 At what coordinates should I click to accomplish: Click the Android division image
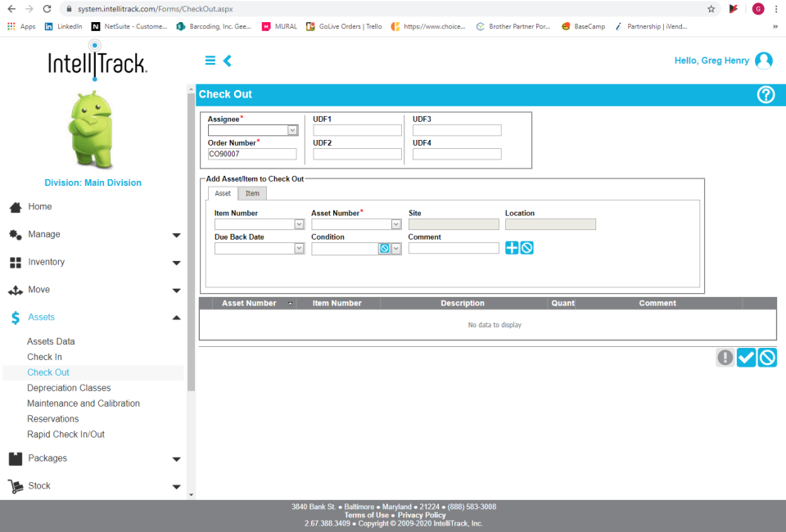(x=93, y=129)
